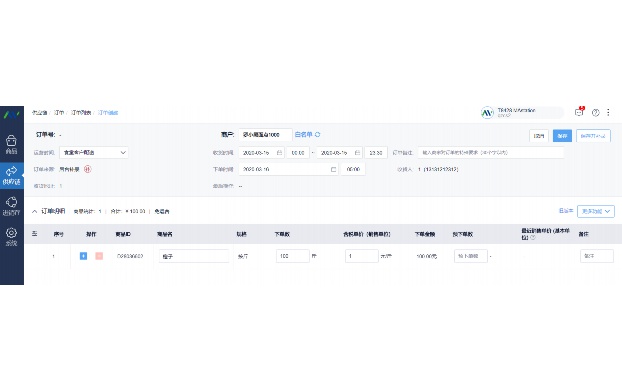622x391 pixels.
Task: Click the merchant name input field
Action: [x=265, y=135]
